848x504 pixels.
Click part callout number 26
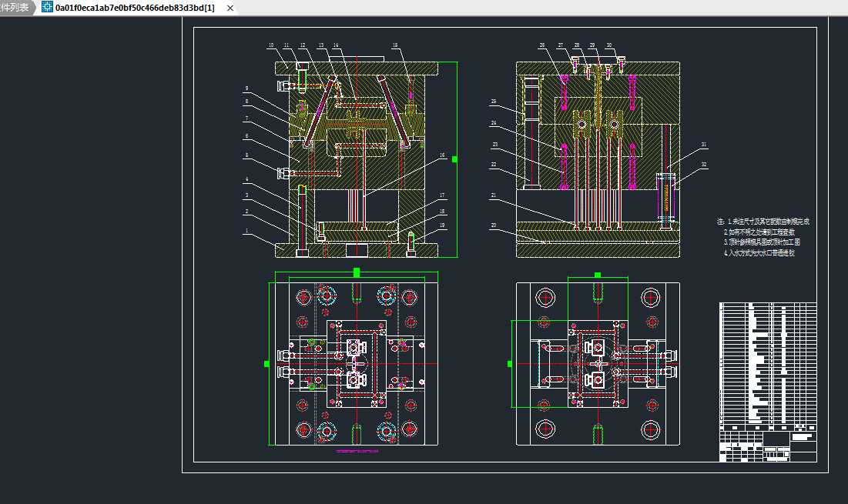click(542, 45)
